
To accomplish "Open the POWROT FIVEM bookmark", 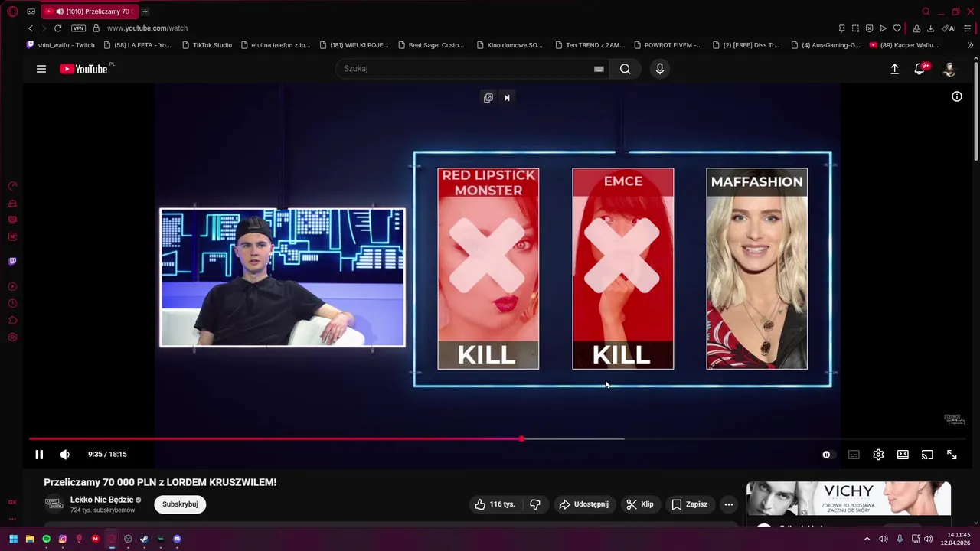I will tap(667, 45).
